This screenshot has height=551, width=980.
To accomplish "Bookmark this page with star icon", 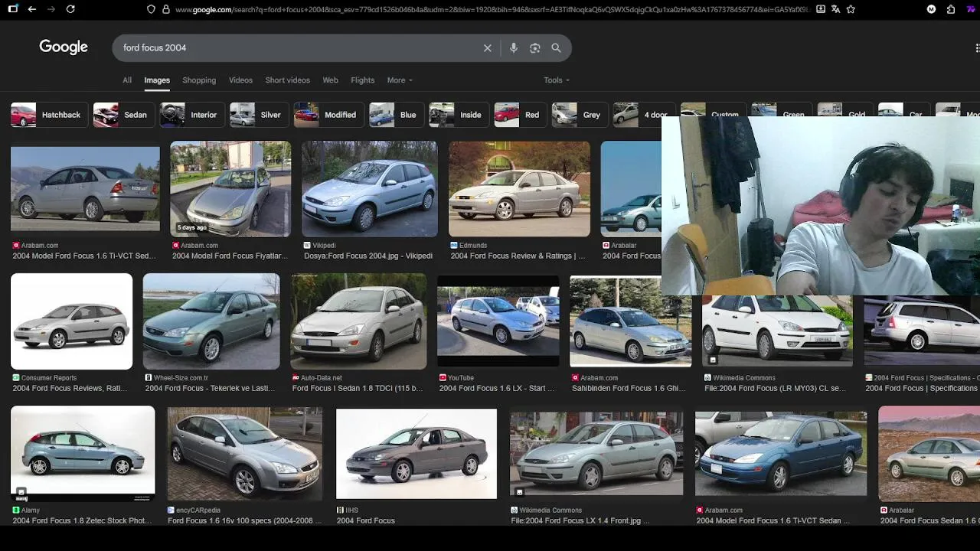I will coord(851,9).
